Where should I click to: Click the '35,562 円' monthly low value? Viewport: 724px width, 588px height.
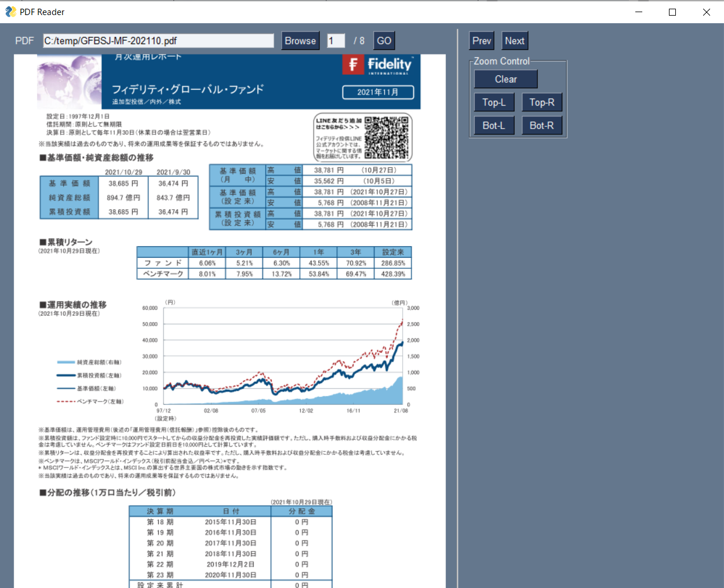329,181
